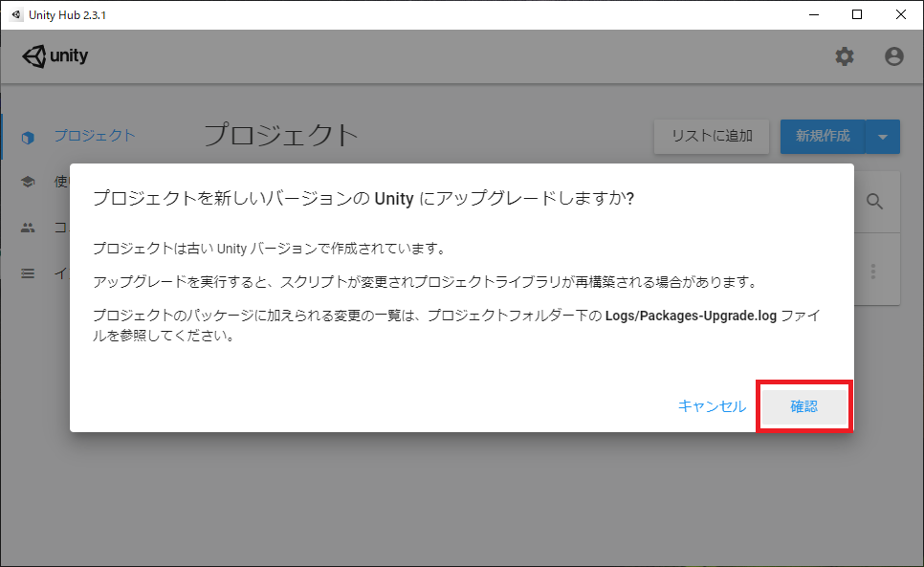Image resolution: width=924 pixels, height=567 pixels.
Task: Select the プロジェクト sidebar tab
Action: pyautogui.click(x=95, y=136)
